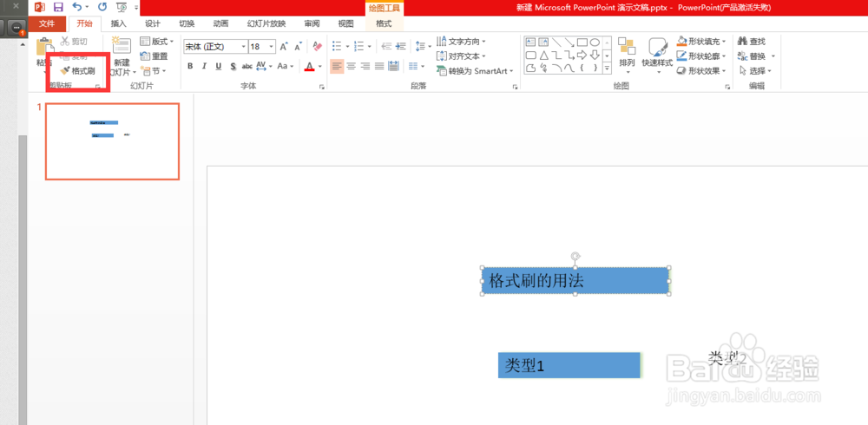
Task: Open the Text Direction (文字方向) dropdown
Action: click(x=461, y=41)
